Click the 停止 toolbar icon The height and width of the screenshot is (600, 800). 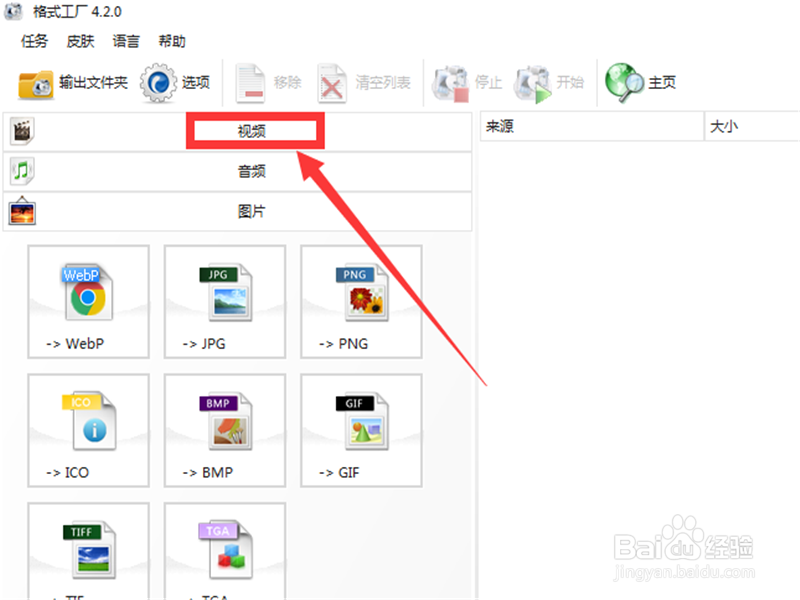coord(451,83)
